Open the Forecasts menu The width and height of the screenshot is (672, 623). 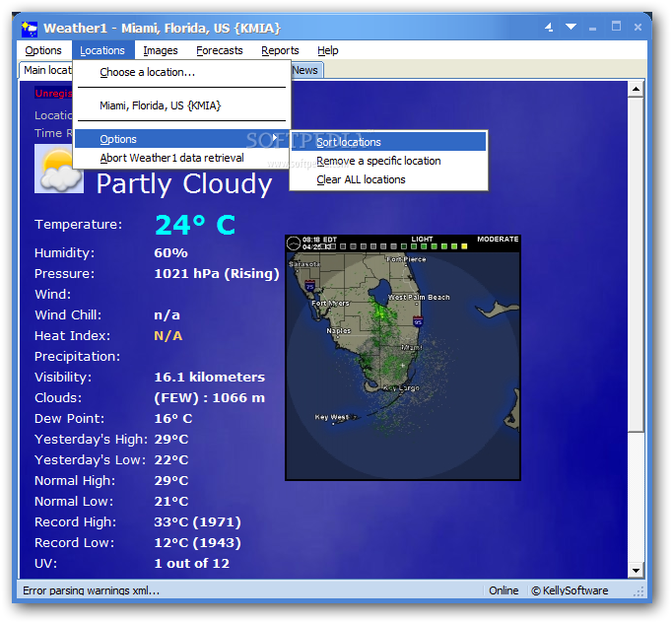click(220, 50)
